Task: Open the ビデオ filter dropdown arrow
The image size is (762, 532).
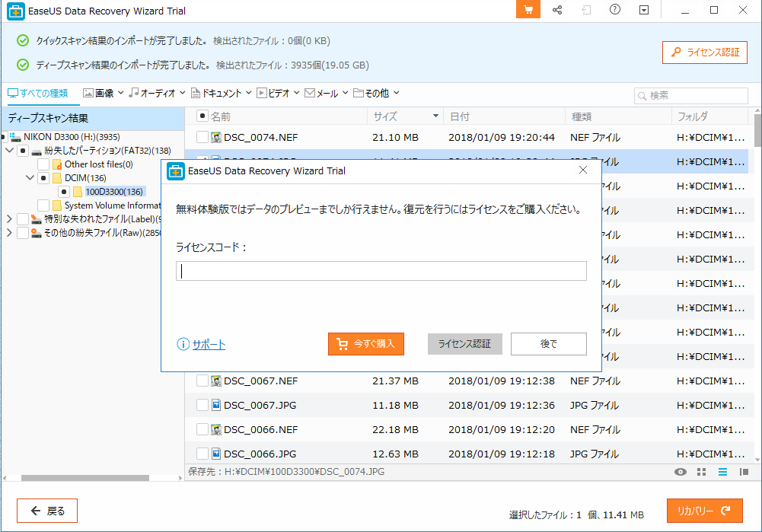Action: coord(296,93)
